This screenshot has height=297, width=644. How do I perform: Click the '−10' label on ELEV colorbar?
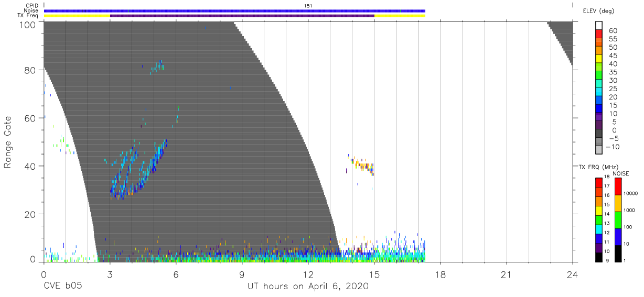613,147
